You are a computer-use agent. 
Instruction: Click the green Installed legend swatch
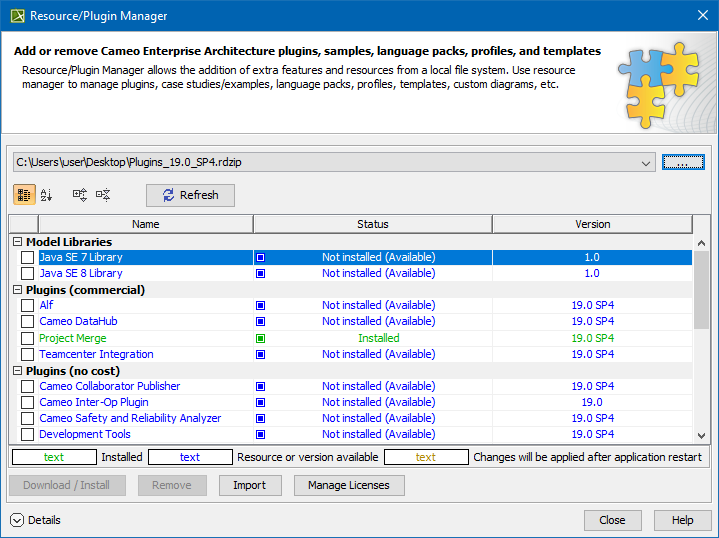[54, 457]
